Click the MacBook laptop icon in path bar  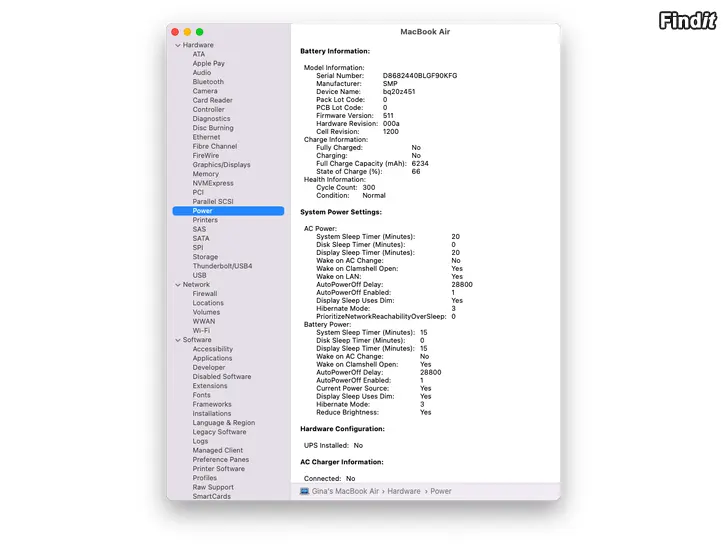[x=304, y=491]
